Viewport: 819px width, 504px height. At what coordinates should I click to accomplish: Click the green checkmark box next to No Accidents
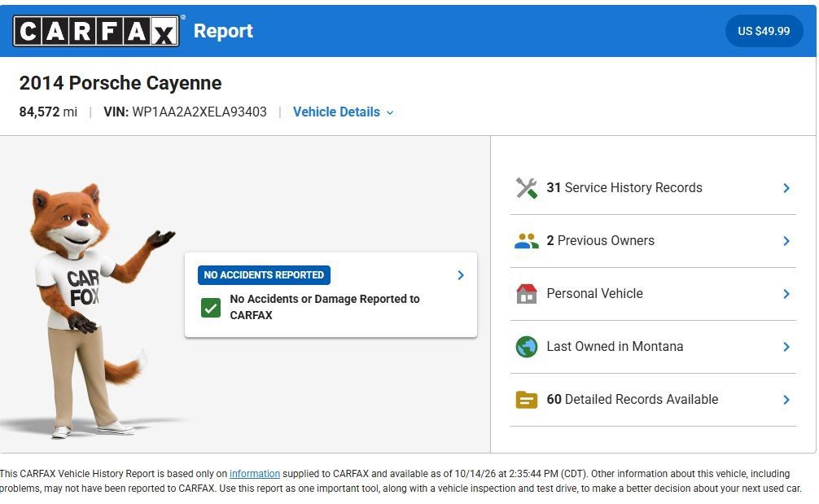pyautogui.click(x=211, y=308)
